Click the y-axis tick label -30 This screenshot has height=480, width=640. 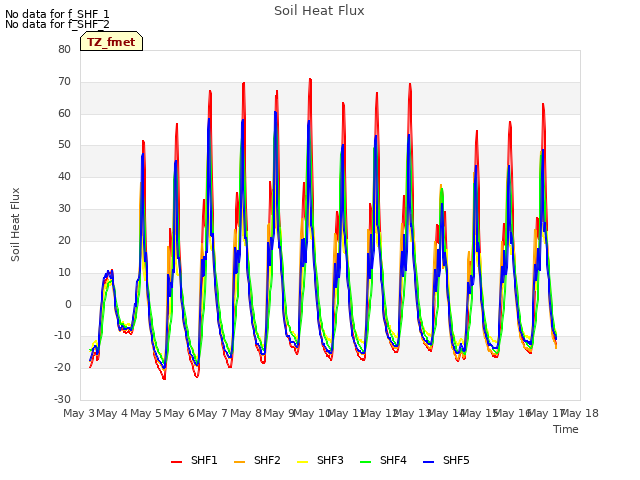[x=63, y=400]
